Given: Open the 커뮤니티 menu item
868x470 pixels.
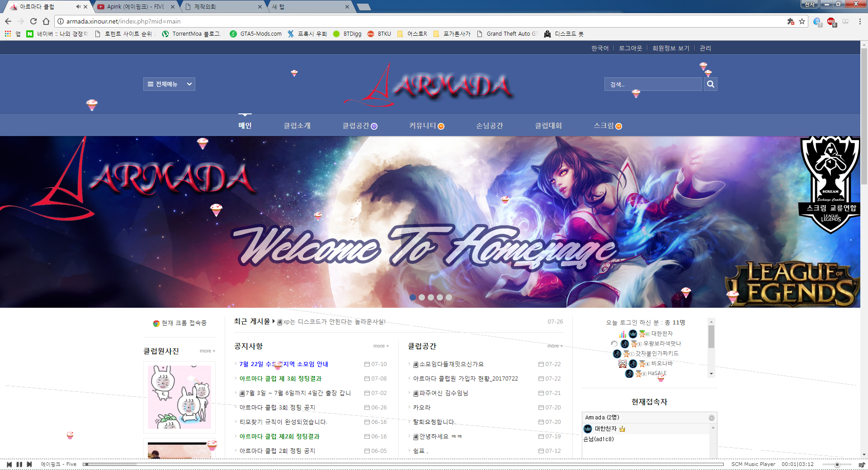Looking at the screenshot, I should tap(422, 126).
